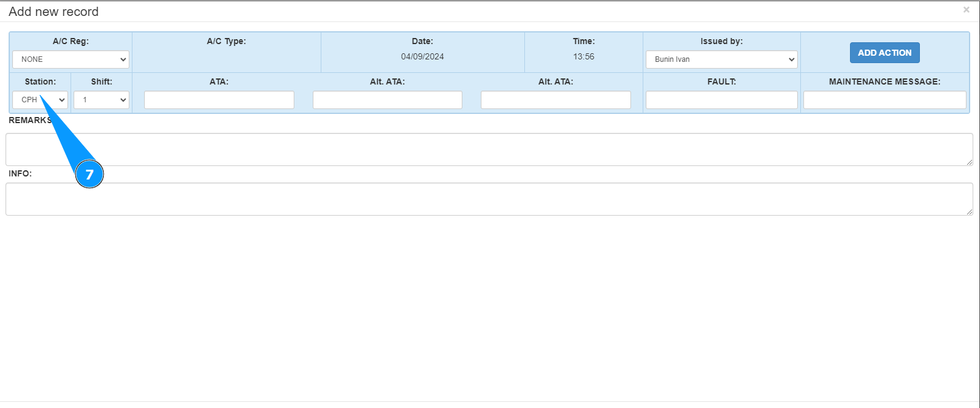Image resolution: width=980 pixels, height=408 pixels.
Task: Focus the FAULT input field
Action: [x=721, y=100]
